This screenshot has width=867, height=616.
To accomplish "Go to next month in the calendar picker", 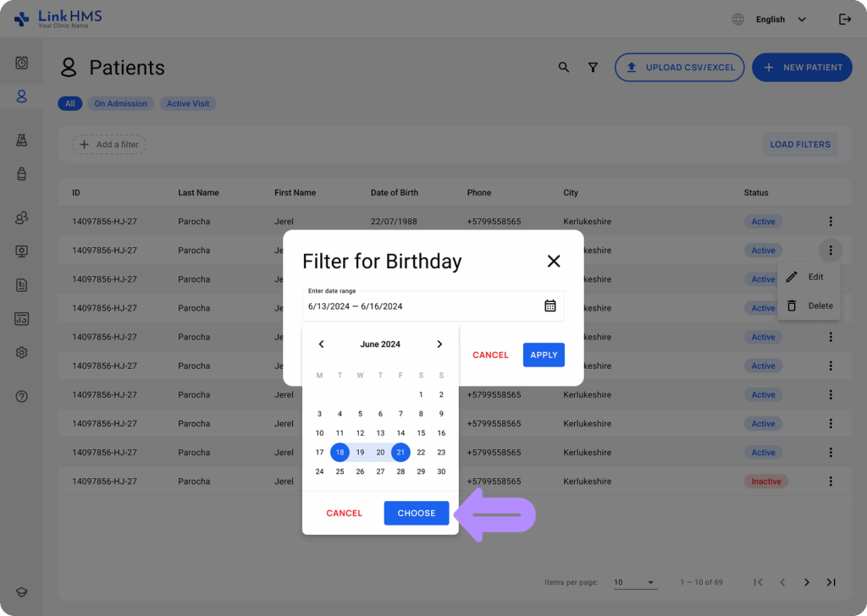I will pyautogui.click(x=439, y=344).
